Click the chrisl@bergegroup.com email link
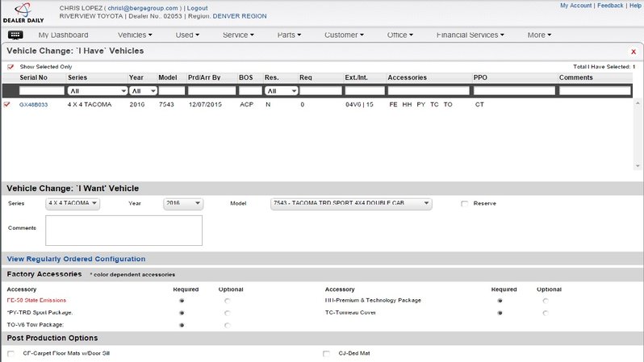Viewport: 644px width, 362px height. point(143,8)
